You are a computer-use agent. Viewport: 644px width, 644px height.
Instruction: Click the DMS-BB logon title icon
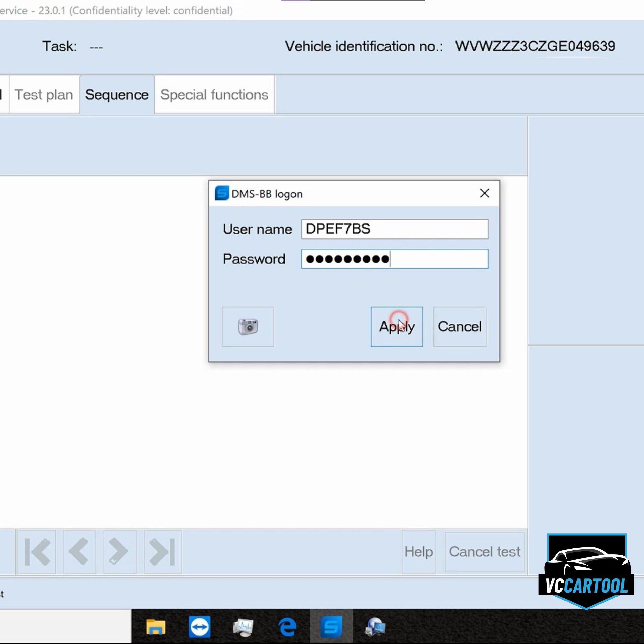coord(222,193)
